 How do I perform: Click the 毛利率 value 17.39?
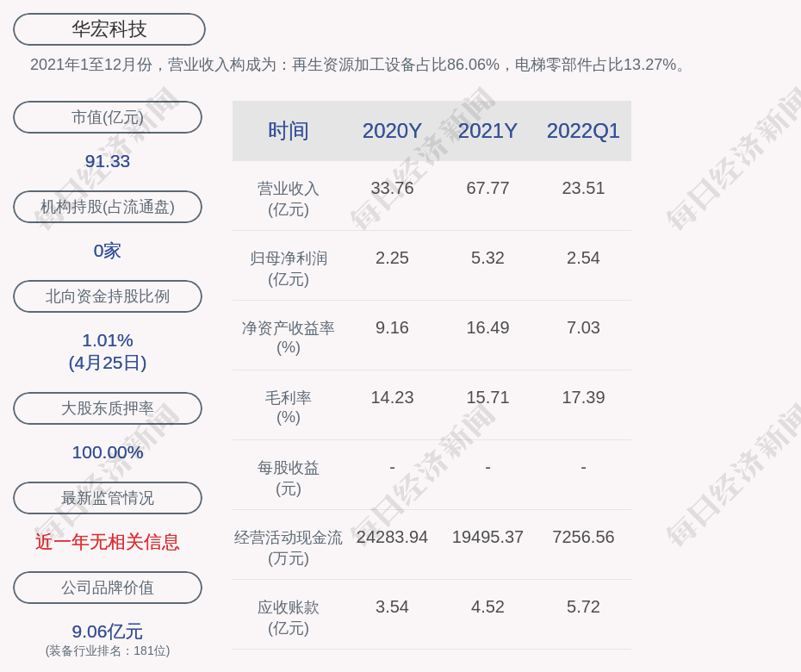click(583, 397)
